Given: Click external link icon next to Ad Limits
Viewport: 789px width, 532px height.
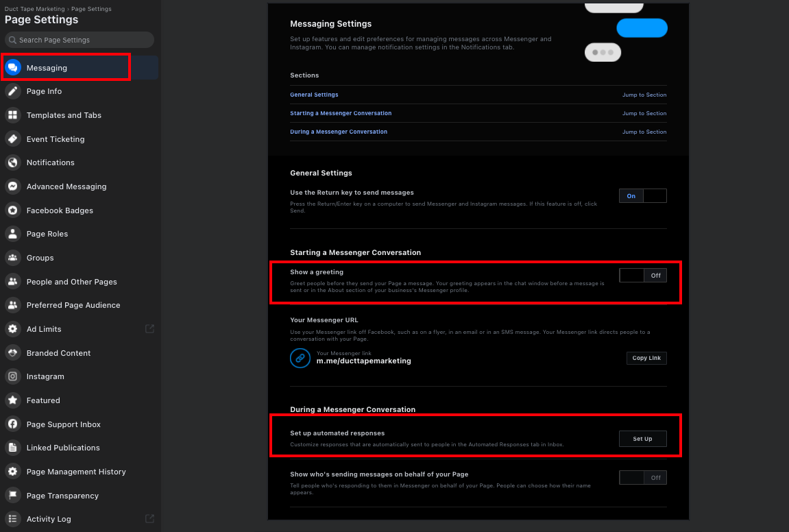Looking at the screenshot, I should click(x=149, y=328).
